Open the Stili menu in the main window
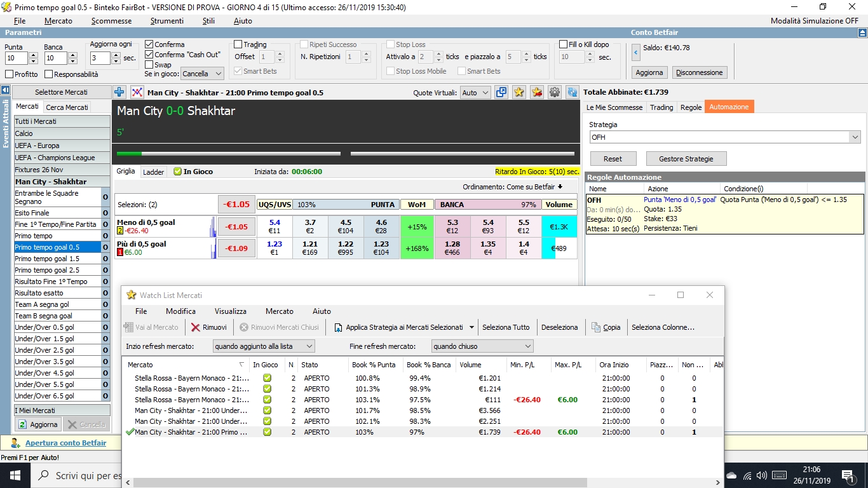The width and height of the screenshot is (868, 488). 208,21
